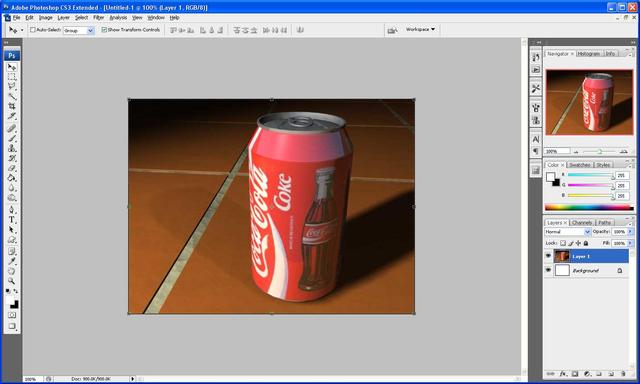Select the Pen tool
The width and height of the screenshot is (640, 384).
click(x=12, y=210)
